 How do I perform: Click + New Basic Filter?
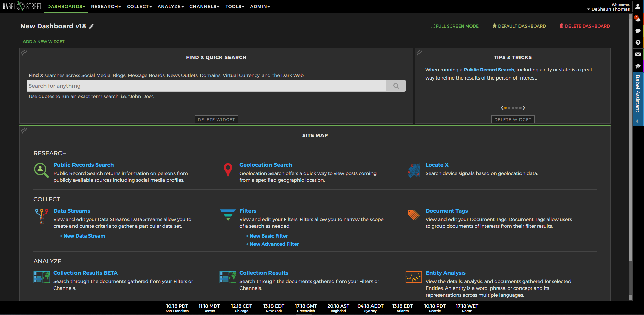267,236
